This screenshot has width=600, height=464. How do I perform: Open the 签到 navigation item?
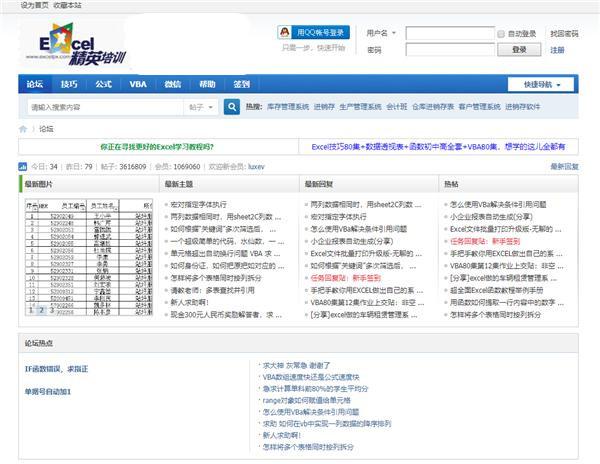pyautogui.click(x=241, y=84)
